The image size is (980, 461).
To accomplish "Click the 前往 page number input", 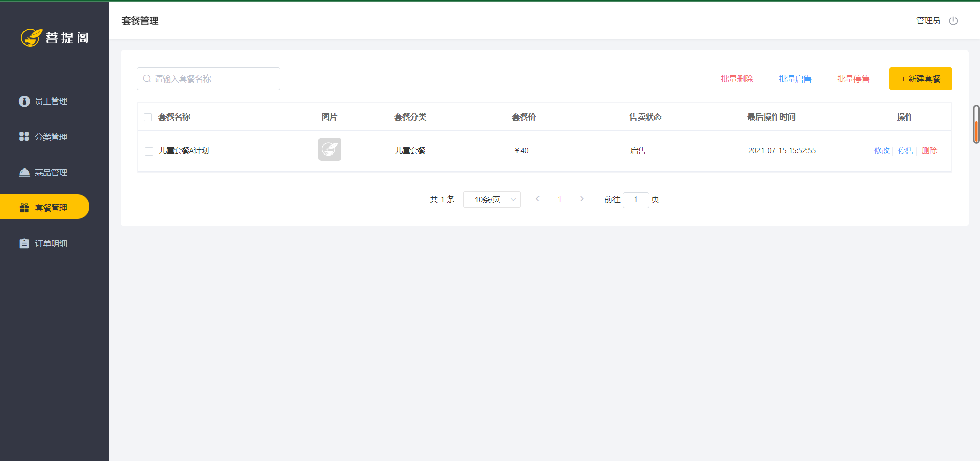I will [636, 199].
